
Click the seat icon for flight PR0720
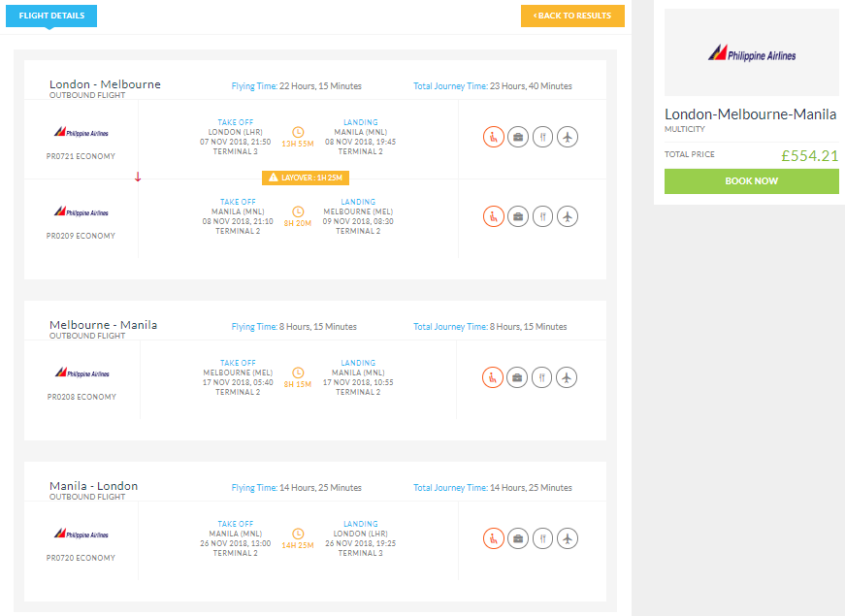point(493,537)
